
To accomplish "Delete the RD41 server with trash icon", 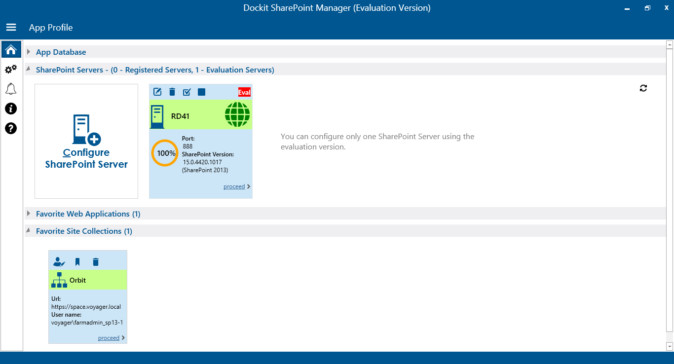I will point(172,92).
